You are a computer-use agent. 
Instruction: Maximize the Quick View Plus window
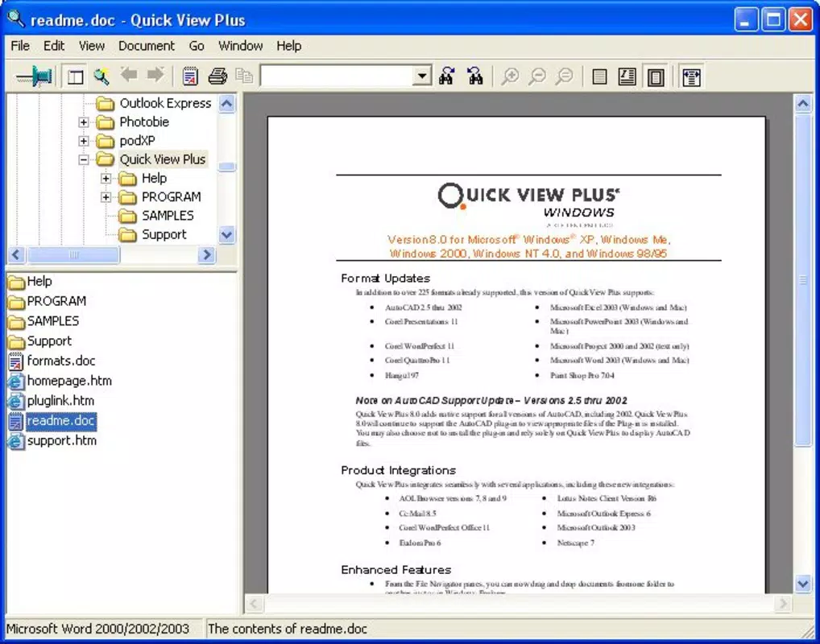pos(773,20)
